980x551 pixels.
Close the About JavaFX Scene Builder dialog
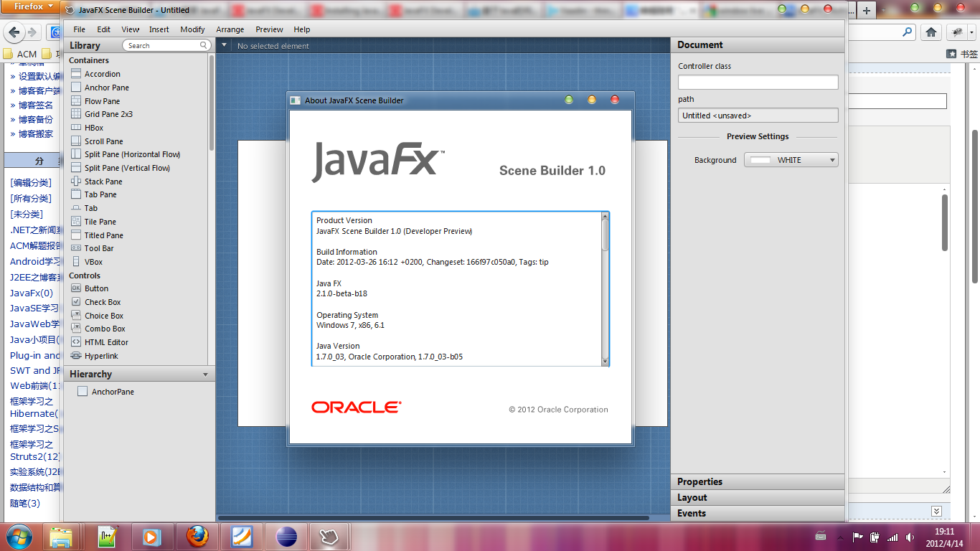pos(615,100)
